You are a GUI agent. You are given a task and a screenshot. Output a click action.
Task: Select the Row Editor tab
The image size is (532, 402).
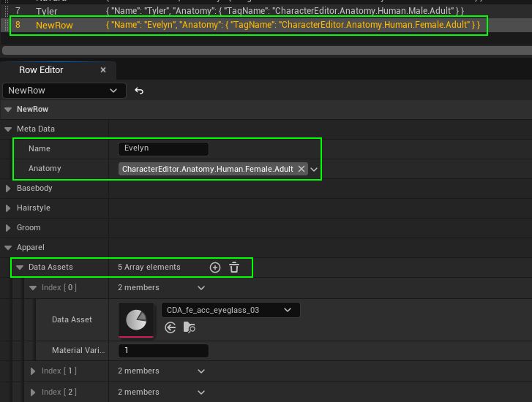click(x=41, y=70)
